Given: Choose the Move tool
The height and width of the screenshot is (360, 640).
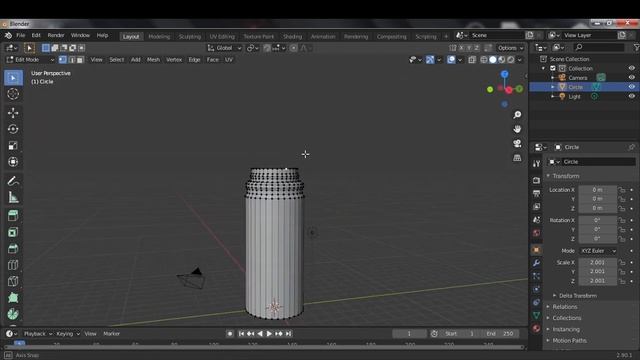Looking at the screenshot, I should tap(13, 113).
